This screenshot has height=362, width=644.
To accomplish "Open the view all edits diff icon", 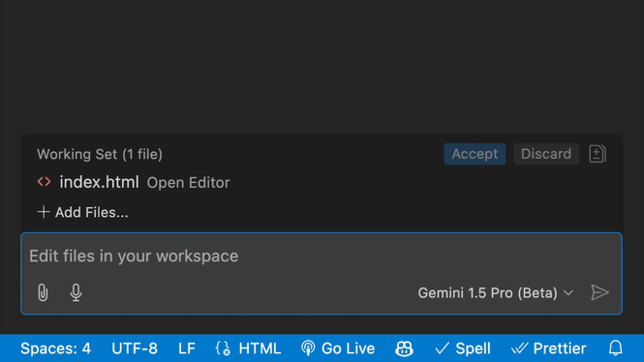I will 598,154.
